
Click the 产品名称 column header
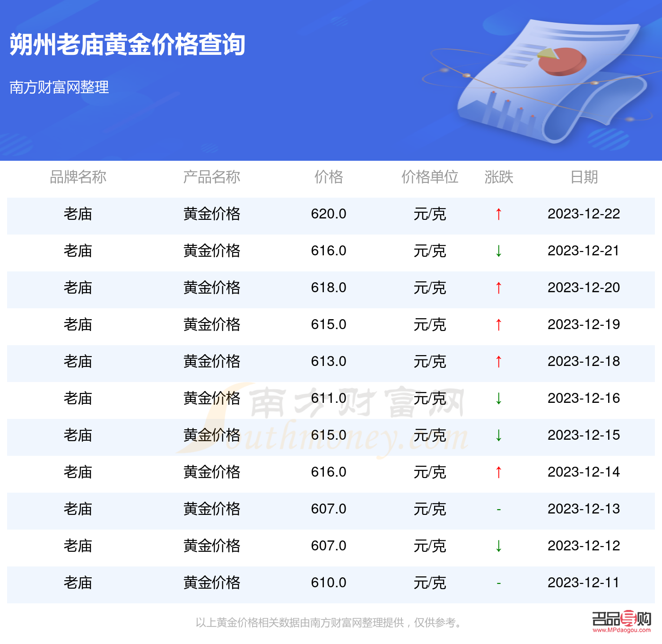[x=212, y=177]
